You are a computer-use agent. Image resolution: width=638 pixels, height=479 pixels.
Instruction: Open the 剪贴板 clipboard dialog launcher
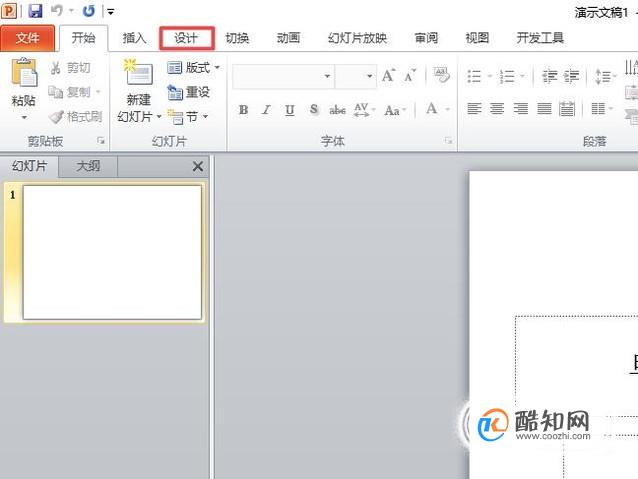pyautogui.click(x=101, y=141)
